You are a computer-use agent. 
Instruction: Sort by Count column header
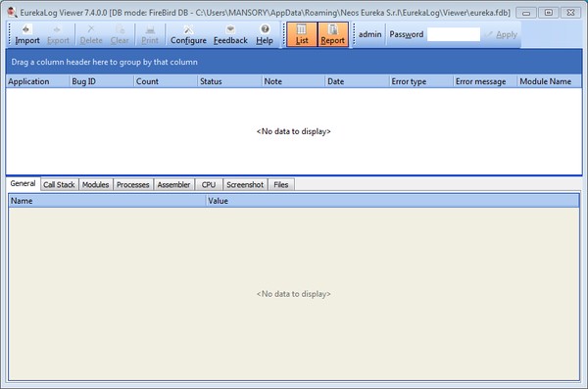click(166, 81)
